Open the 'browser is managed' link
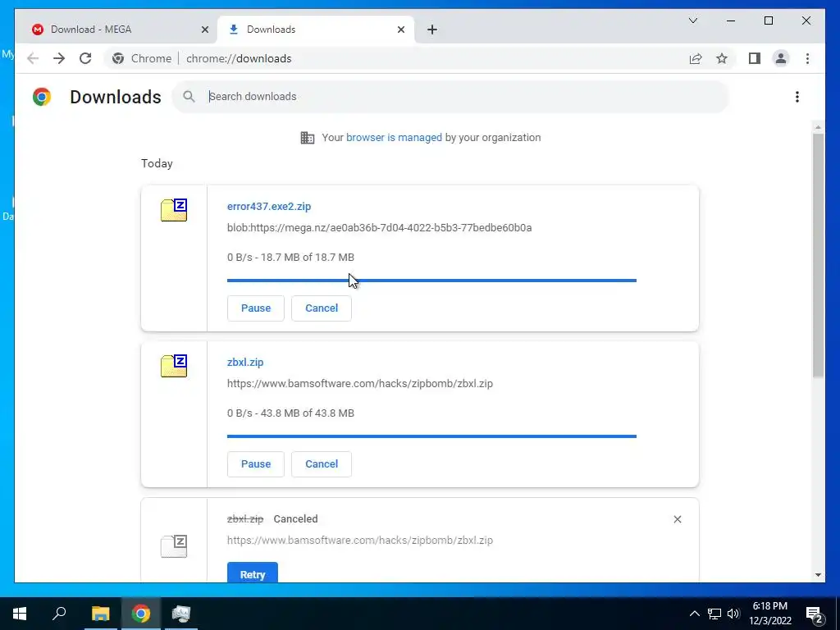This screenshot has width=840, height=630. [x=394, y=138]
